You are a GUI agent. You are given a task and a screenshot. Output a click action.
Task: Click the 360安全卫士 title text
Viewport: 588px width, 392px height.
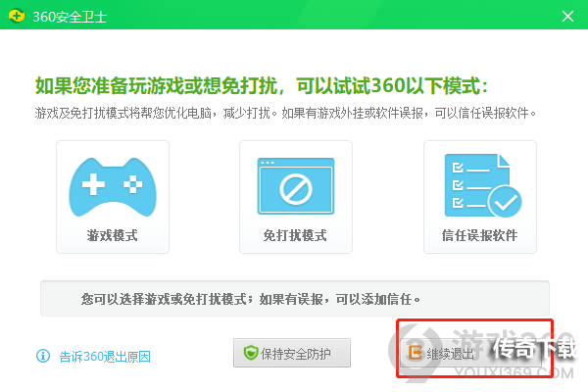(70, 17)
